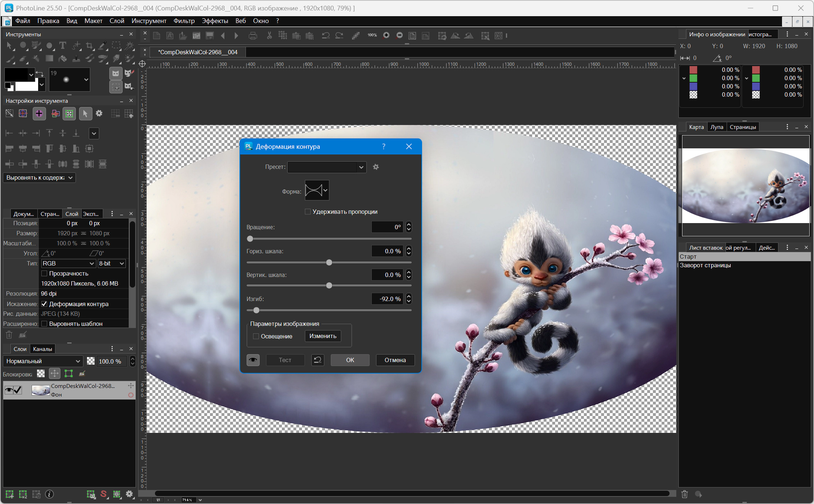Click the Cut scissors icon

(x=269, y=36)
